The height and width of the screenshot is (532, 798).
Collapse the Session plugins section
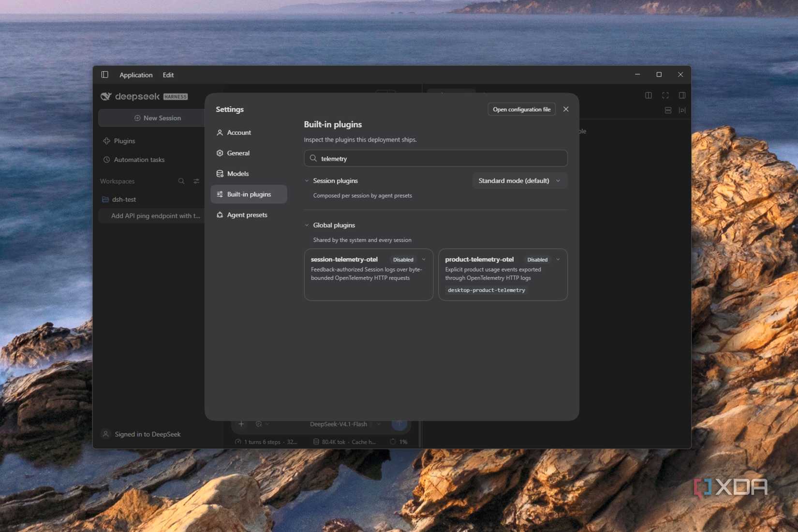tap(307, 181)
